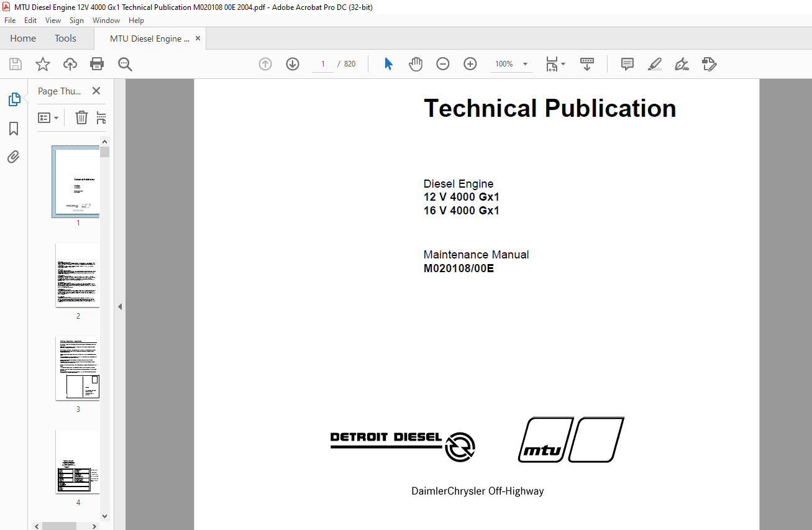This screenshot has height=530, width=812.
Task: Select the Highlight text pen tool
Action: pyautogui.click(x=655, y=64)
